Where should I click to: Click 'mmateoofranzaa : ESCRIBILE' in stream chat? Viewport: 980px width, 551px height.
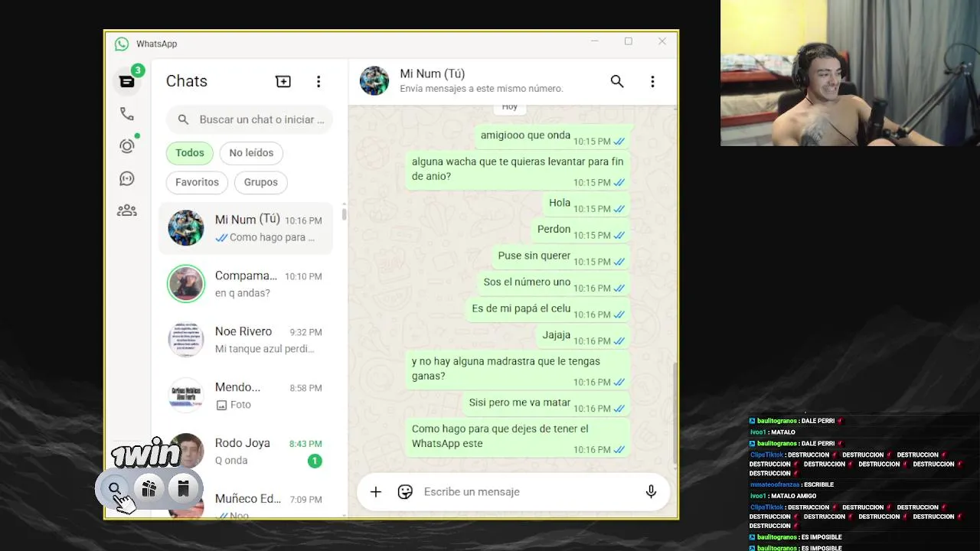click(792, 484)
